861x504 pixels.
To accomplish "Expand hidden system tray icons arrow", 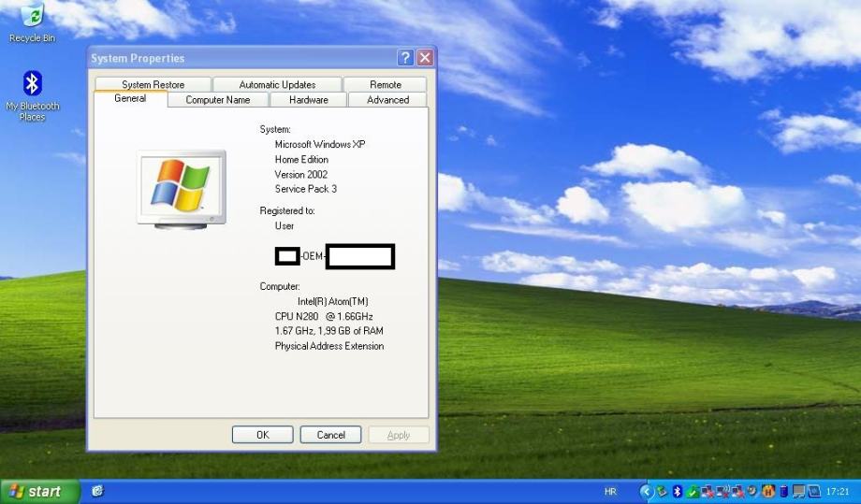I will (647, 492).
